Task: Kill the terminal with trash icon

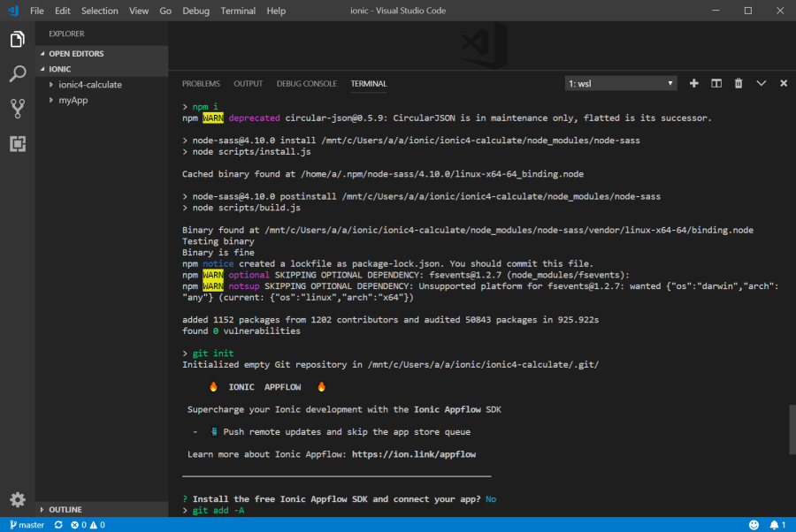Action: pyautogui.click(x=738, y=83)
